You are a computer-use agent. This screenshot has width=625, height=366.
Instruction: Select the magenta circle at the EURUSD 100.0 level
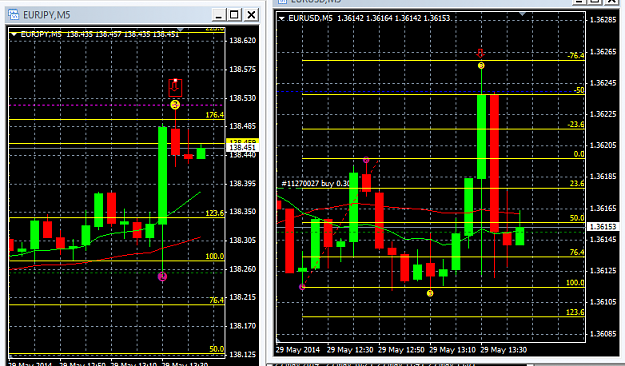point(302,287)
